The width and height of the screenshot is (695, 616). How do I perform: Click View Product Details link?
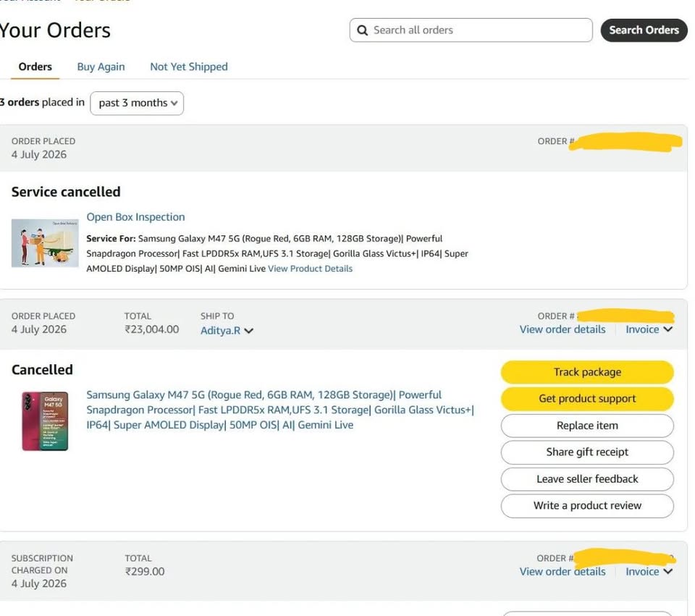pyautogui.click(x=311, y=269)
